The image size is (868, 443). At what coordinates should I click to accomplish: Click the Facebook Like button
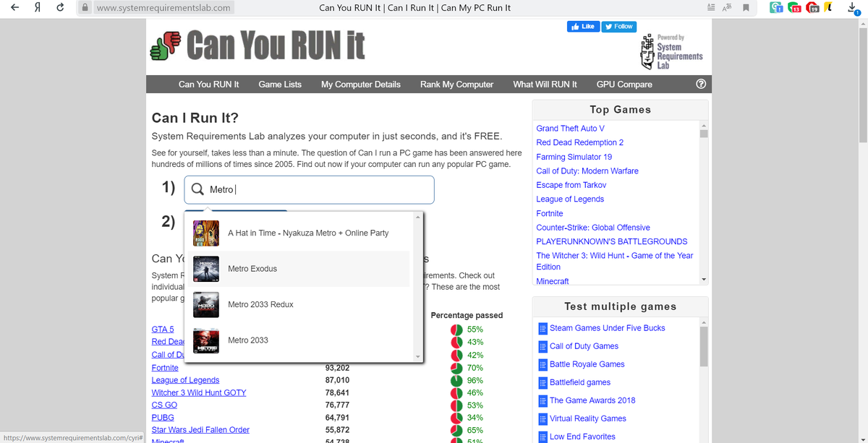(x=583, y=27)
